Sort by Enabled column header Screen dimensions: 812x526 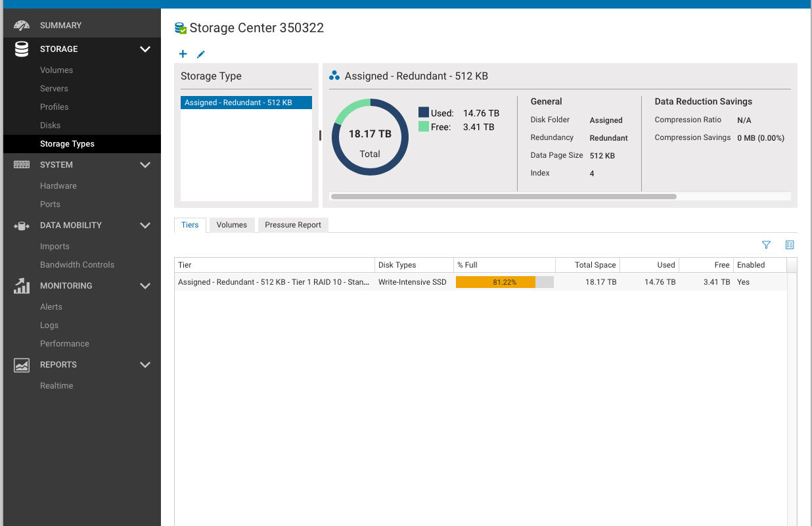click(759, 265)
